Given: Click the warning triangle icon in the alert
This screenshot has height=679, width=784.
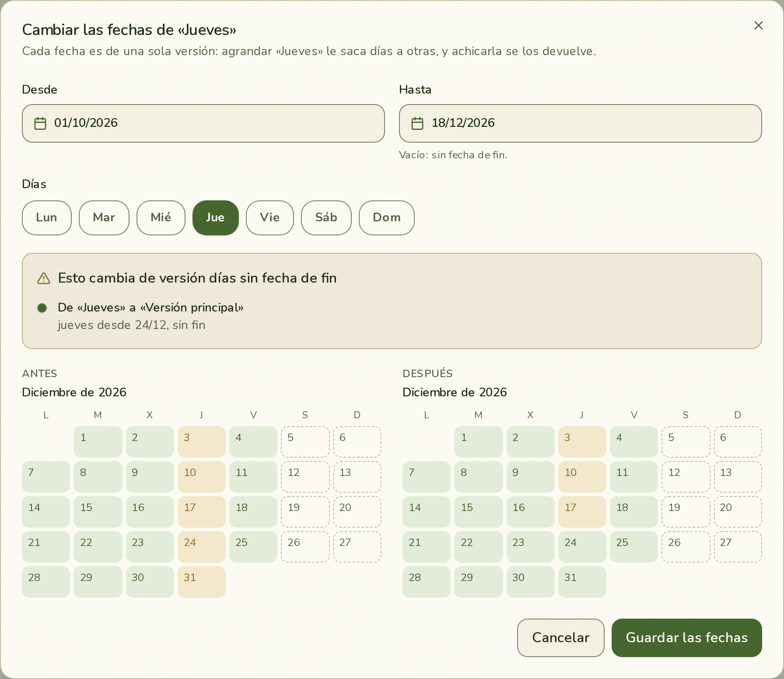Looking at the screenshot, I should pyautogui.click(x=44, y=278).
